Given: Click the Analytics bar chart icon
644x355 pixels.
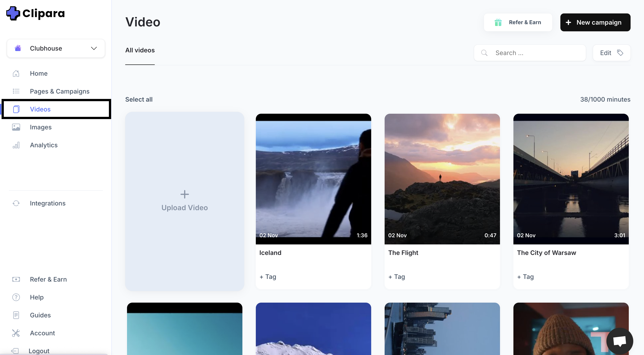Looking at the screenshot, I should 16,145.
